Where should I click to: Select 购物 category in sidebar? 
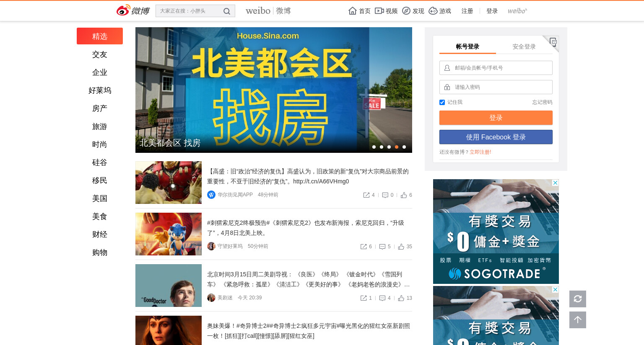(100, 252)
